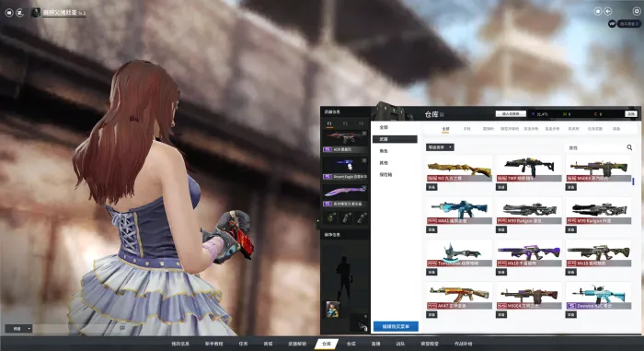The image size is (644, 351).
Task: Open the sort order dropdown above weapons
Action: 440,147
